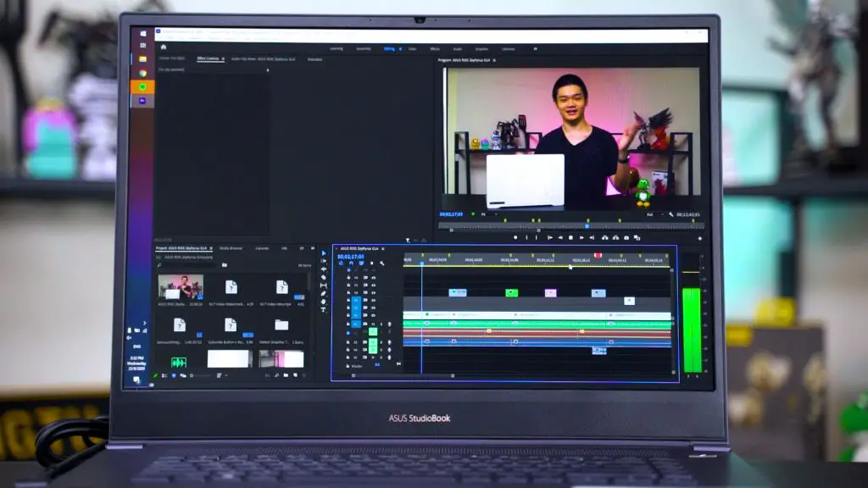Screen dimensions: 868x488
Task: Add a marker in the timeline header
Action: click(371, 263)
